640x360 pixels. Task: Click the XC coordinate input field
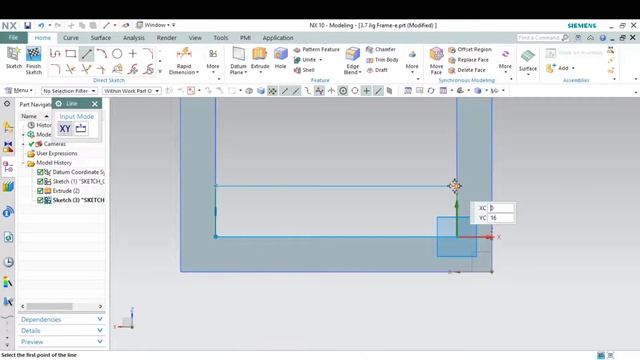501,208
